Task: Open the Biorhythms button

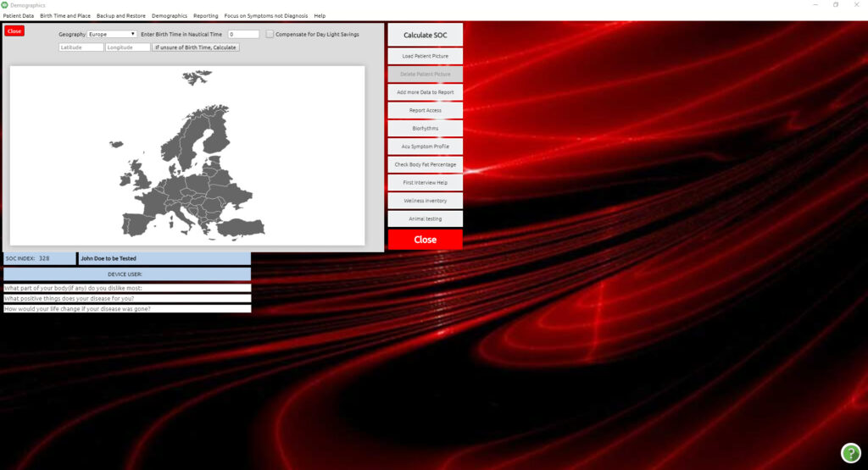Action: tap(426, 129)
